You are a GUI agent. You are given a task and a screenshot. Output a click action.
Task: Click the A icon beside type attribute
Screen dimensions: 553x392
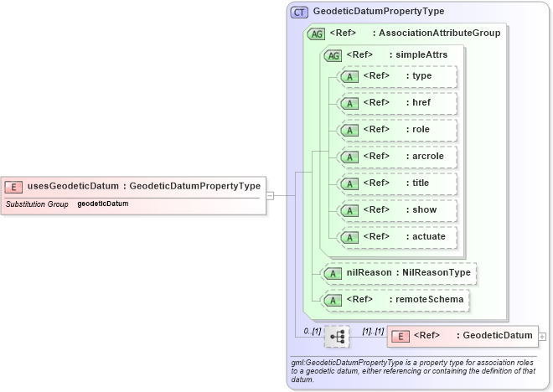349,76
